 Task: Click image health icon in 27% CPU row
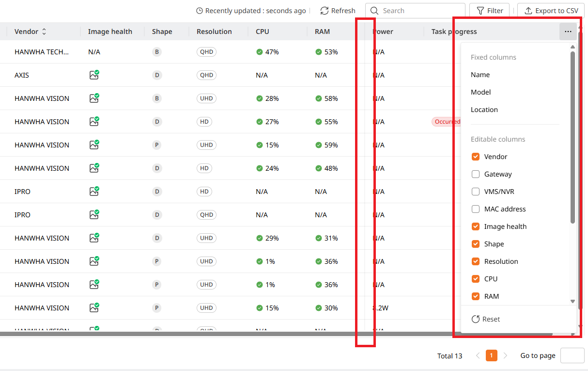[x=94, y=121]
